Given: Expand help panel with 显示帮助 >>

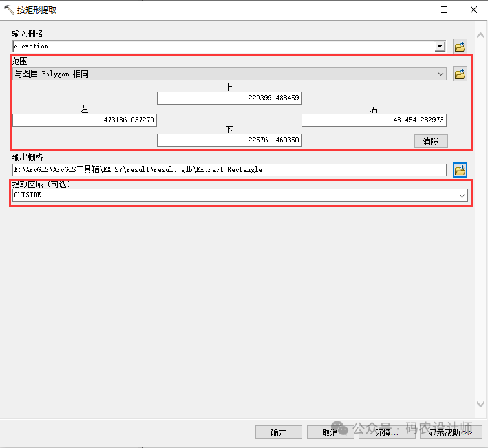Looking at the screenshot, I should pos(451,432).
